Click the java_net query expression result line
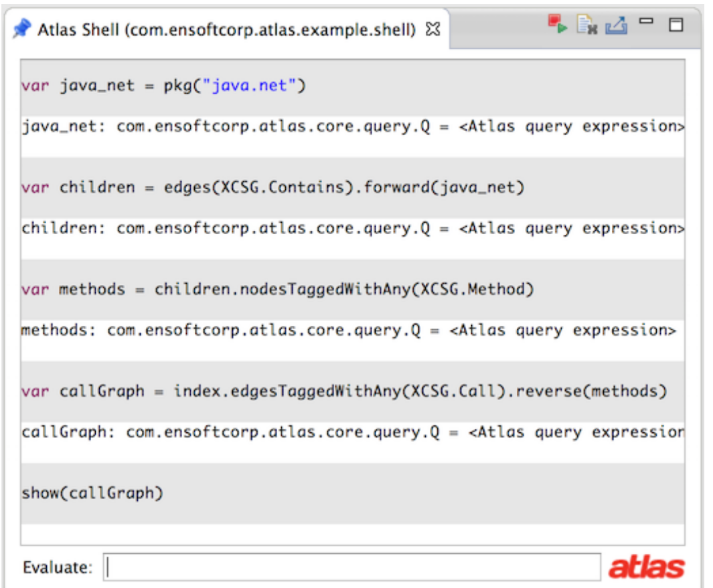 pos(353,126)
